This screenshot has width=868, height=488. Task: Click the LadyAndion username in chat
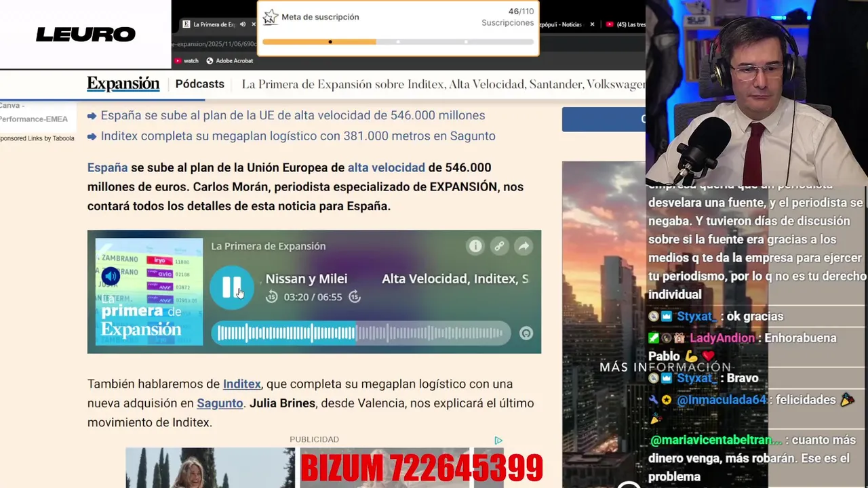click(x=722, y=338)
